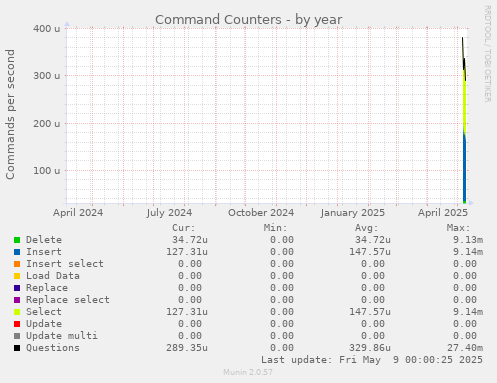Image resolution: width=497 pixels, height=383 pixels.
Task: Click the 'Update multi' legend label
Action: [62, 336]
